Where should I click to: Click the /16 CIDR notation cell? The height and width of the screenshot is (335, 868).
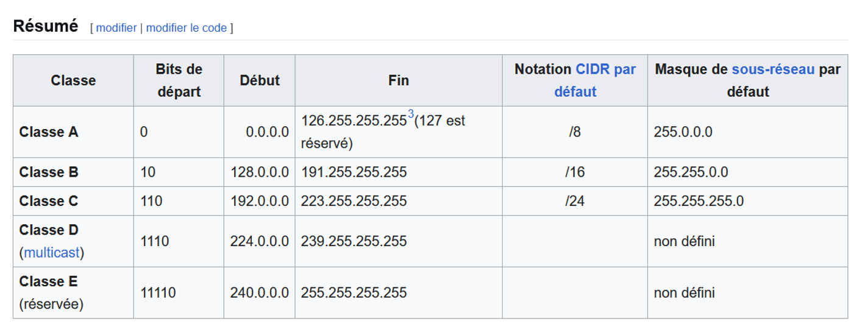tap(575, 172)
